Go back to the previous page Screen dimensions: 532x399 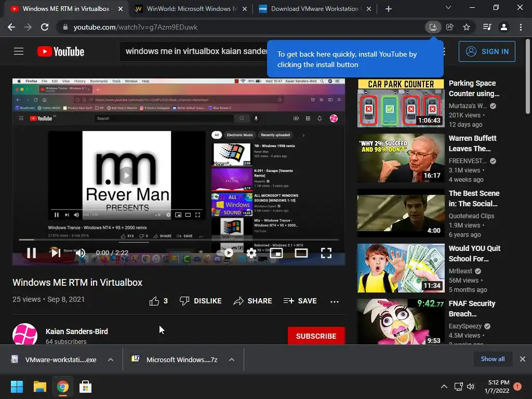click(11, 27)
